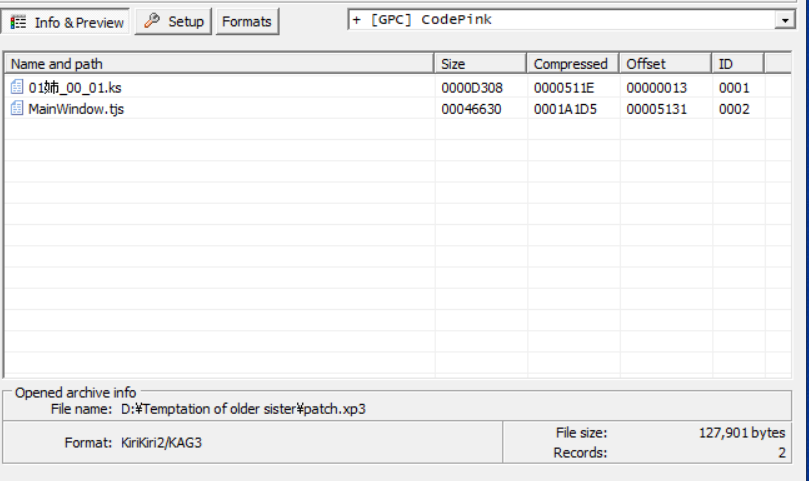Click ID value 0001
This screenshot has width=809, height=481.
pos(734,88)
